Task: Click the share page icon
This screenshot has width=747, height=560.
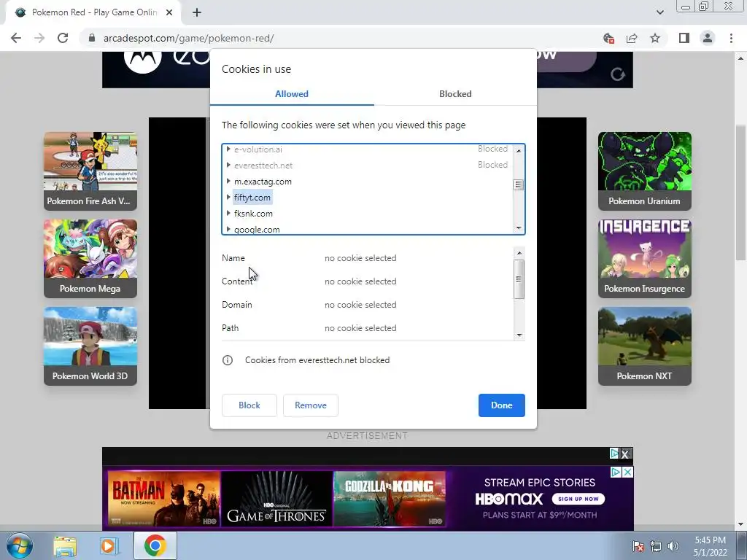Action: (632, 38)
